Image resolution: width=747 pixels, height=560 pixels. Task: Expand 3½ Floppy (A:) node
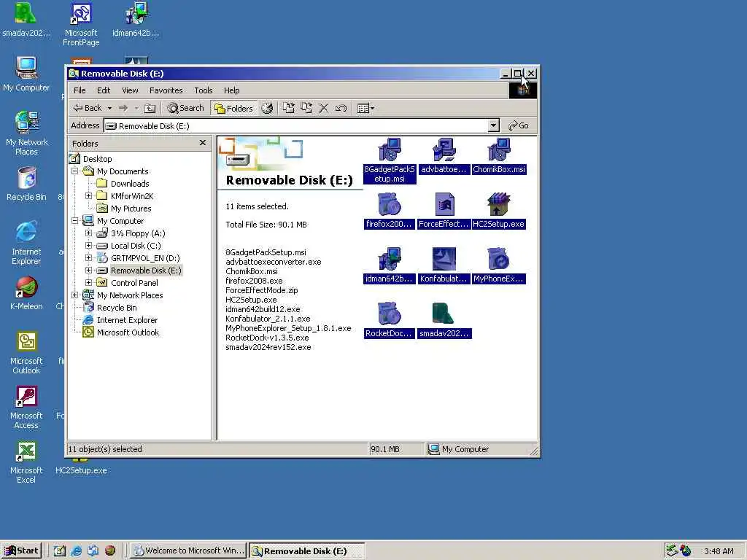point(88,233)
